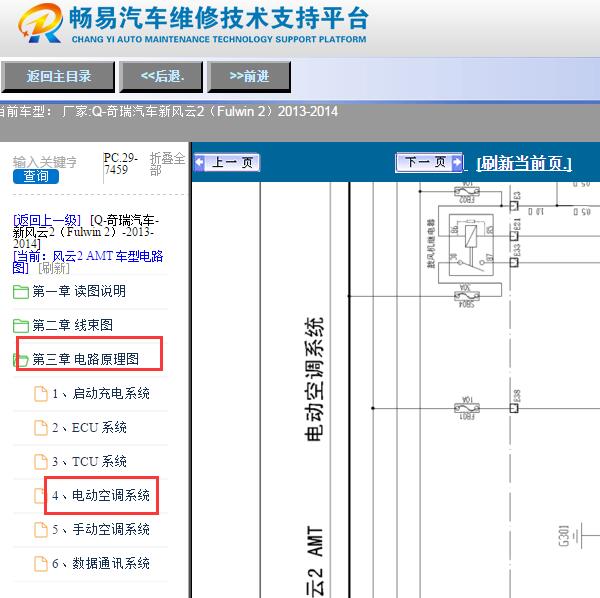
Task: Click the right arrow icon on 下一页
Action: 457,162
